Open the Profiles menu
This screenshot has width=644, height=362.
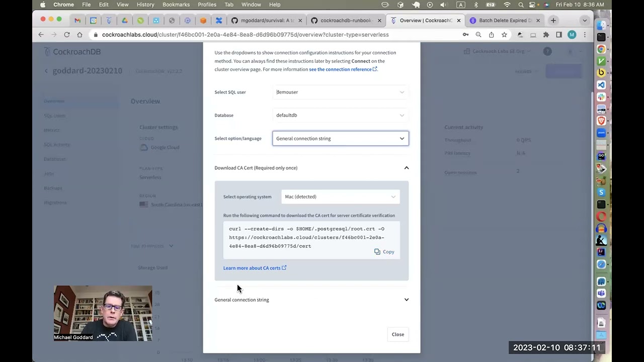(207, 5)
